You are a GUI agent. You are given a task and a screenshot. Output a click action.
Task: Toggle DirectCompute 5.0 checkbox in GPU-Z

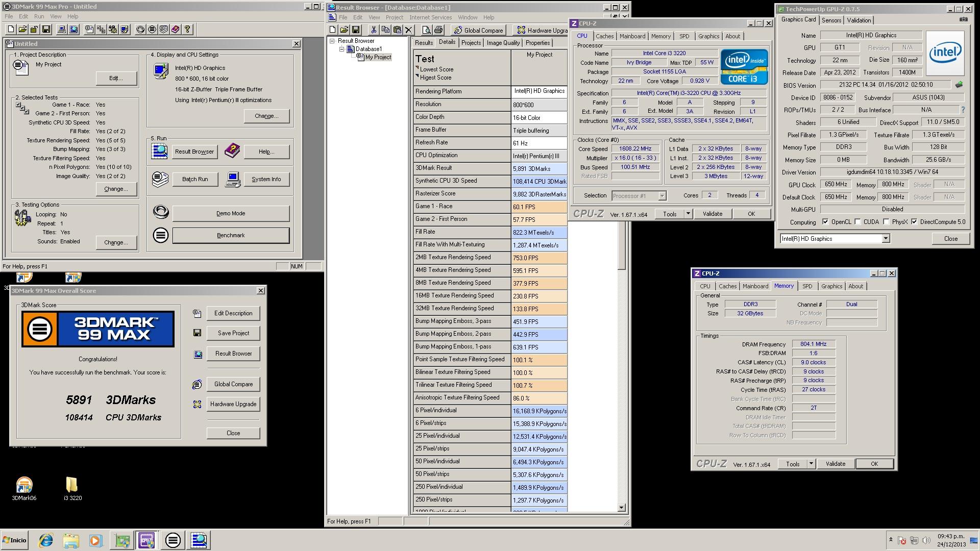(914, 222)
